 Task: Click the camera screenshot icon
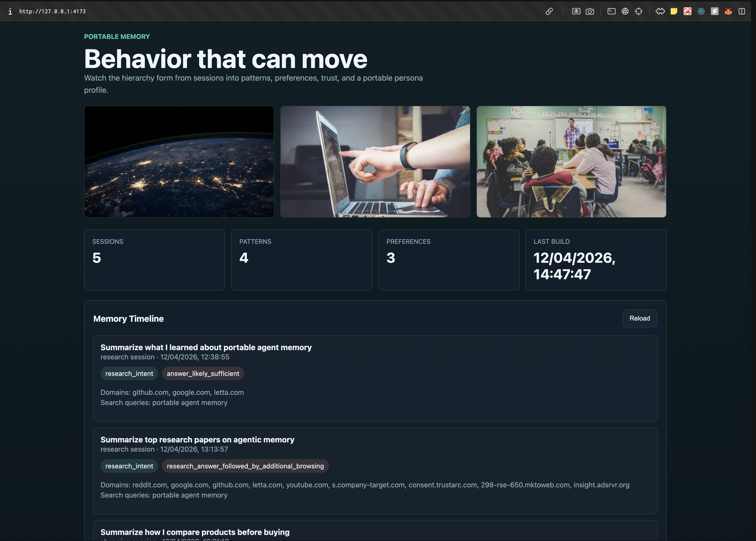(x=590, y=11)
